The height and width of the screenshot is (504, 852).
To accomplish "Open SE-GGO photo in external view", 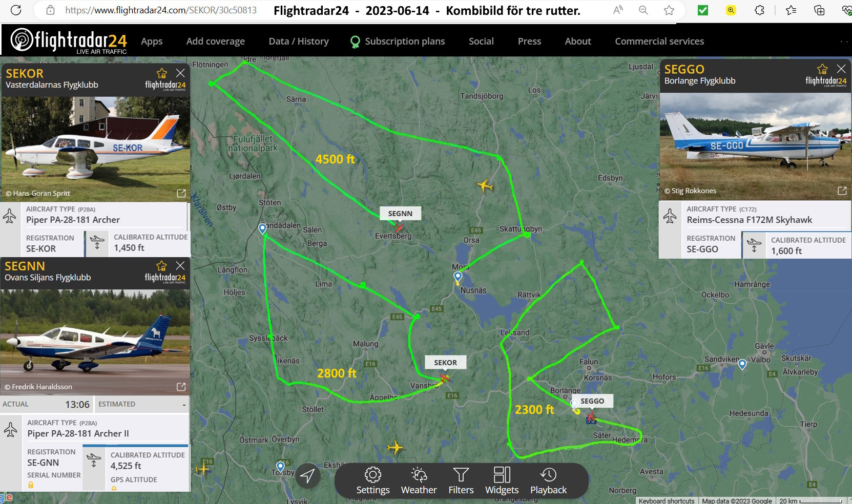I will [x=842, y=191].
